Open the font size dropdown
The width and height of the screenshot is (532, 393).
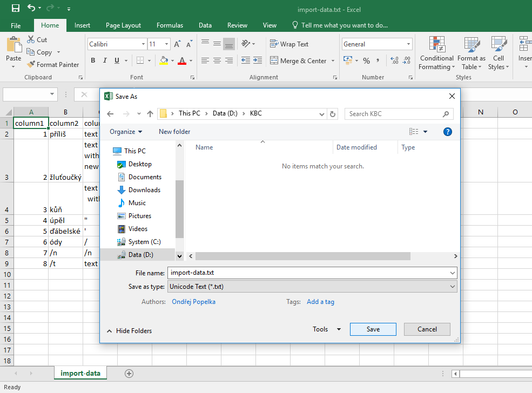coord(166,44)
